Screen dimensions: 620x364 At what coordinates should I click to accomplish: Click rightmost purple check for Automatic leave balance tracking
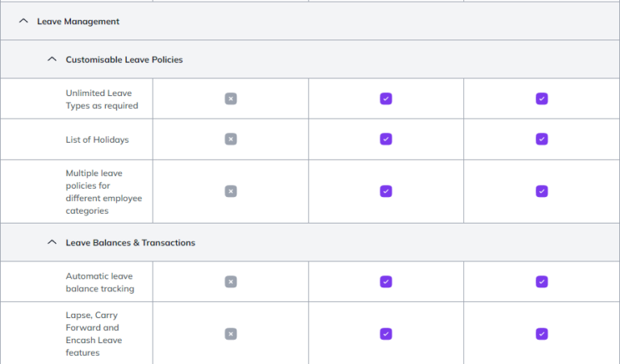coord(542,282)
